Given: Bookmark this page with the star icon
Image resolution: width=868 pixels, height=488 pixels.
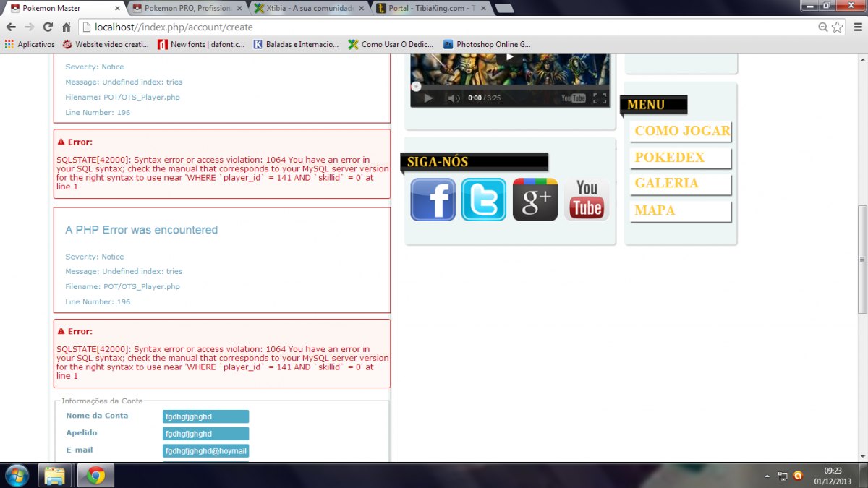Looking at the screenshot, I should point(838,27).
